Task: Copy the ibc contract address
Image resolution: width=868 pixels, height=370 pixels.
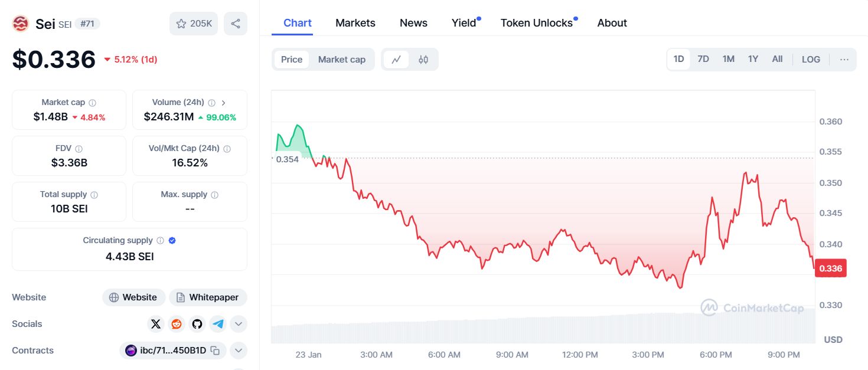Action: point(216,351)
